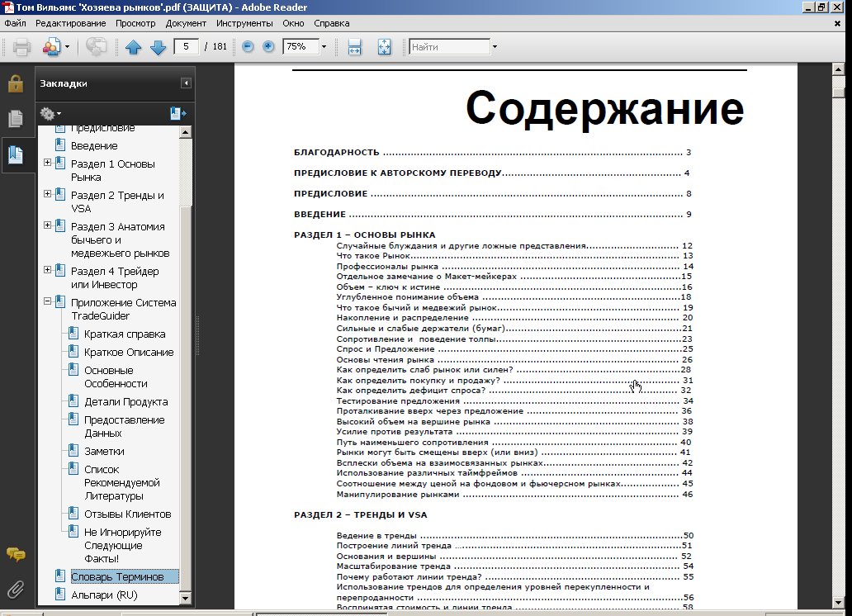This screenshot has height=616, width=852.
Task: Go to previous page with up arrow
Action: (134, 47)
